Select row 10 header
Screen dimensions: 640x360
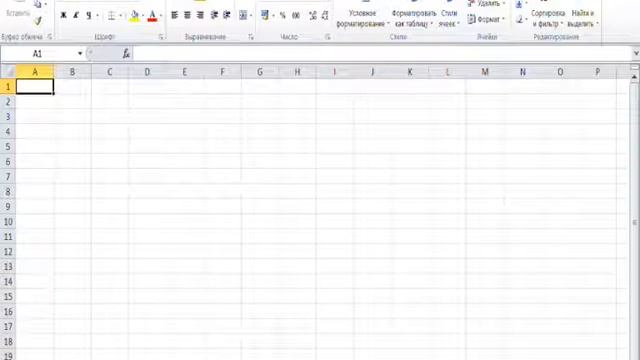[8, 222]
